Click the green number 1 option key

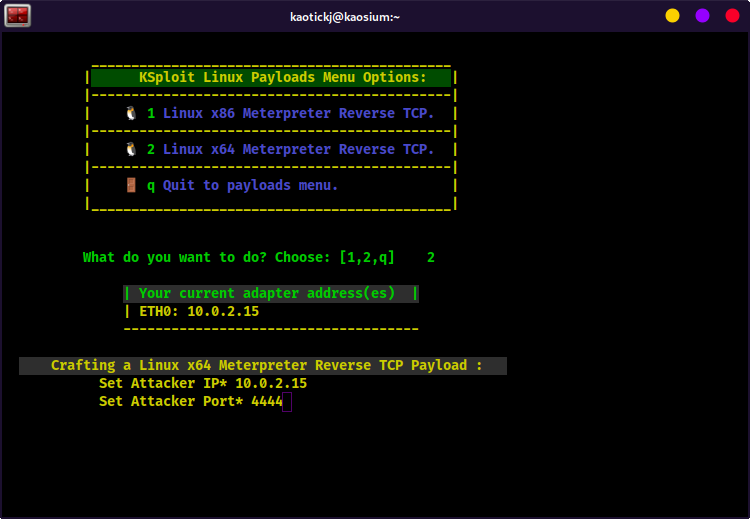click(151, 113)
